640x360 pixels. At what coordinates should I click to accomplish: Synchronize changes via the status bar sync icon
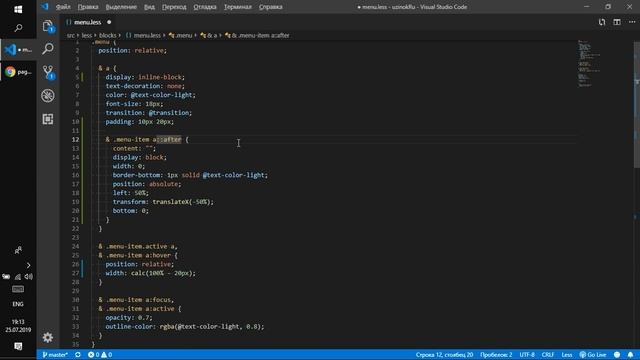78,355
